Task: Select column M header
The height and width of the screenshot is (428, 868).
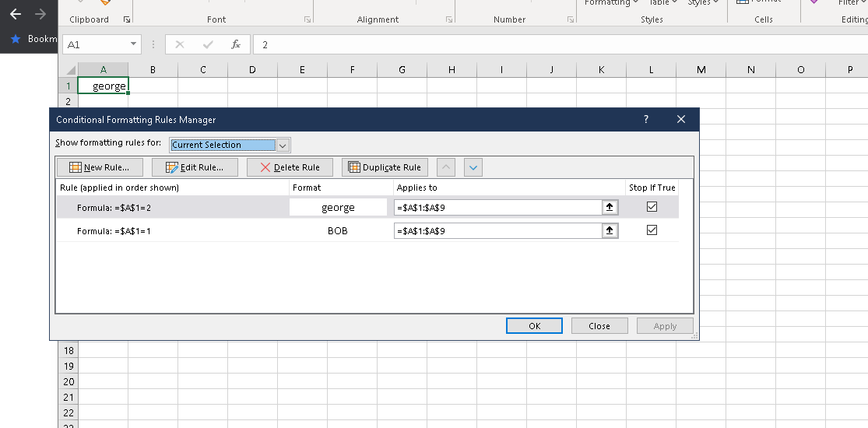Action: pos(701,70)
